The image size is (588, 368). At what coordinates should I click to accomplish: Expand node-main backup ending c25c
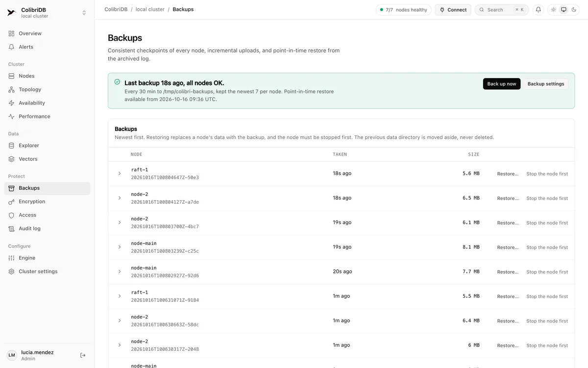(120, 247)
